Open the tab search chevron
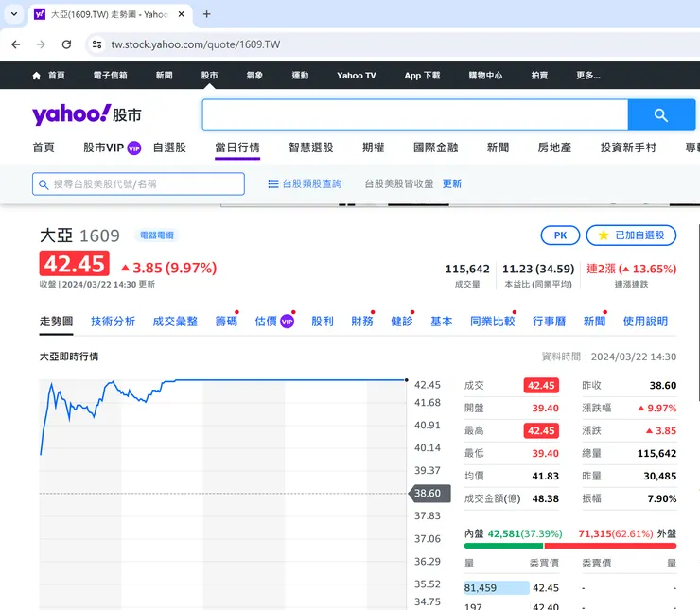Viewport: 700px width, 610px height. tap(14, 14)
